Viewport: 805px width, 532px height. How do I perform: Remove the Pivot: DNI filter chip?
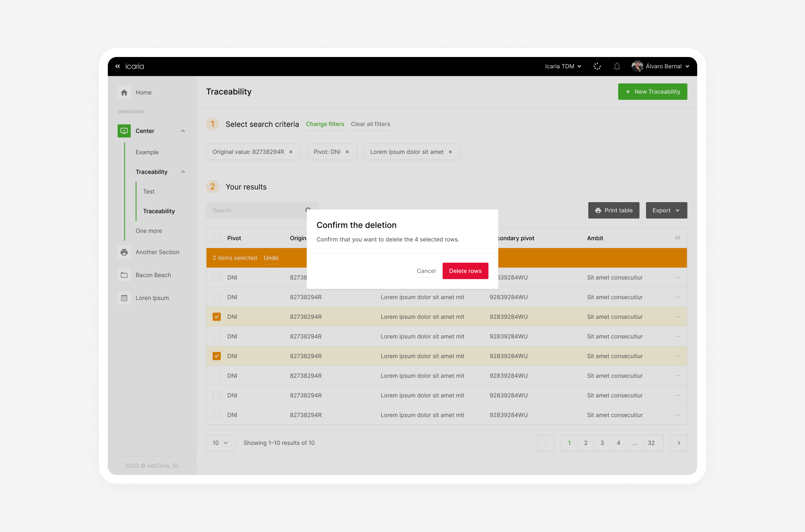pyautogui.click(x=347, y=152)
